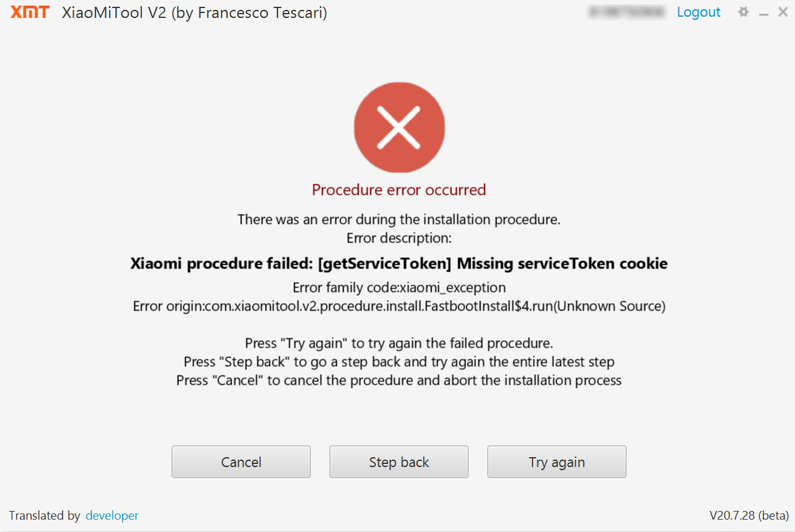795x532 pixels.
Task: Minimize the XiaoMiTool window
Action: tap(764, 13)
